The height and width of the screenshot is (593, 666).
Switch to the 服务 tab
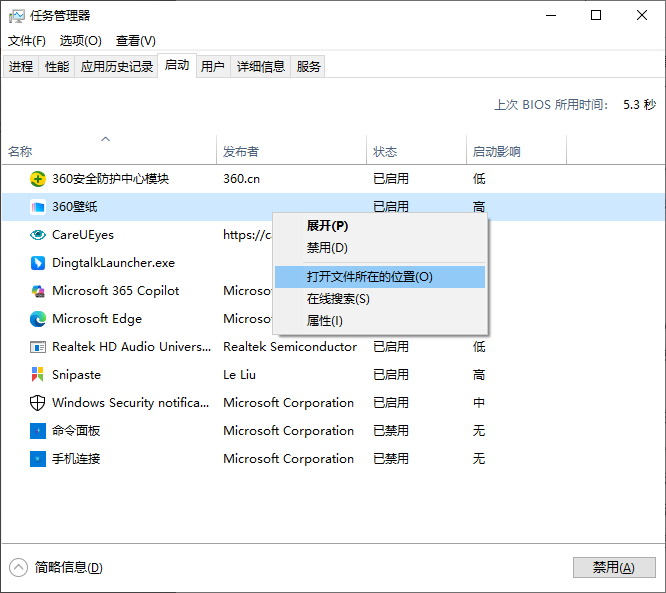point(308,67)
